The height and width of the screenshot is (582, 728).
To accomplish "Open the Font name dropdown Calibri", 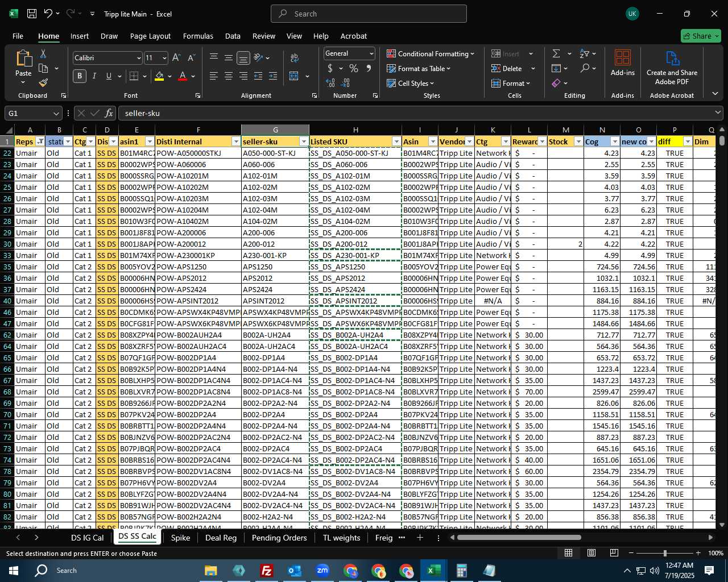I will (x=139, y=58).
